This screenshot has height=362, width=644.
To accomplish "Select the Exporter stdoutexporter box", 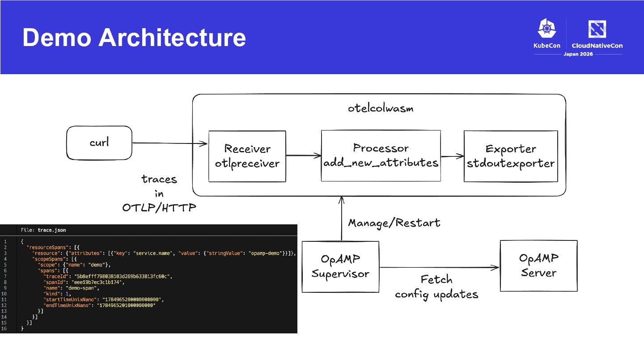I will (510, 156).
